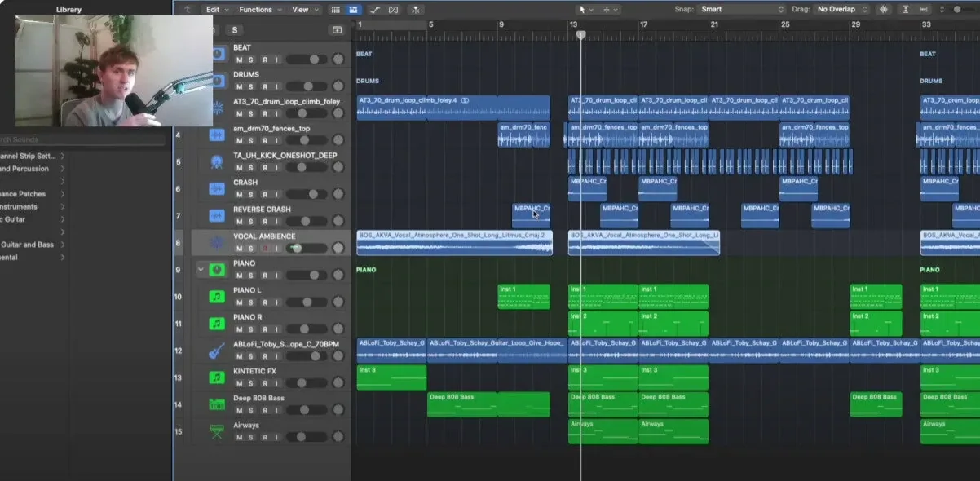Switch to the grid view icon
Image resolution: width=980 pixels, height=481 pixels.
(x=335, y=10)
